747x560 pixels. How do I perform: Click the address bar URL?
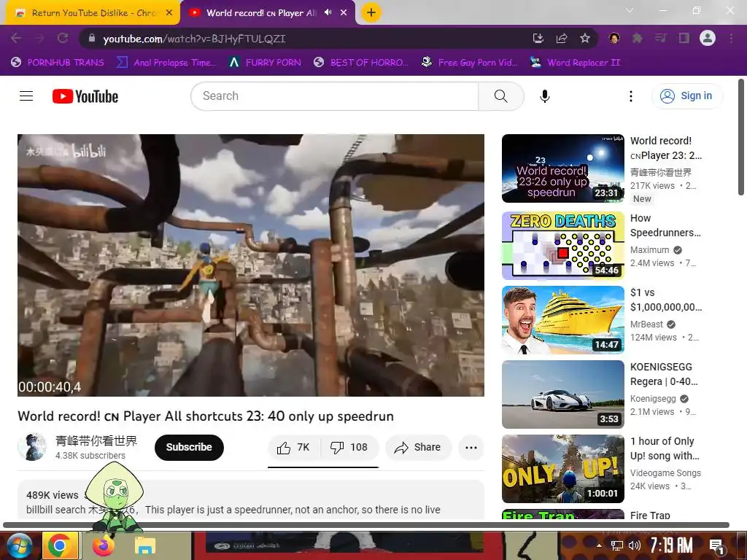click(x=194, y=39)
